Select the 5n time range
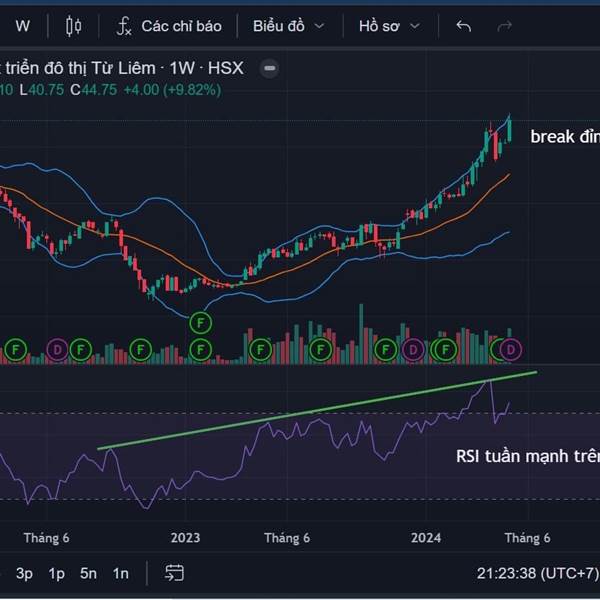This screenshot has width=600, height=600. tap(88, 573)
